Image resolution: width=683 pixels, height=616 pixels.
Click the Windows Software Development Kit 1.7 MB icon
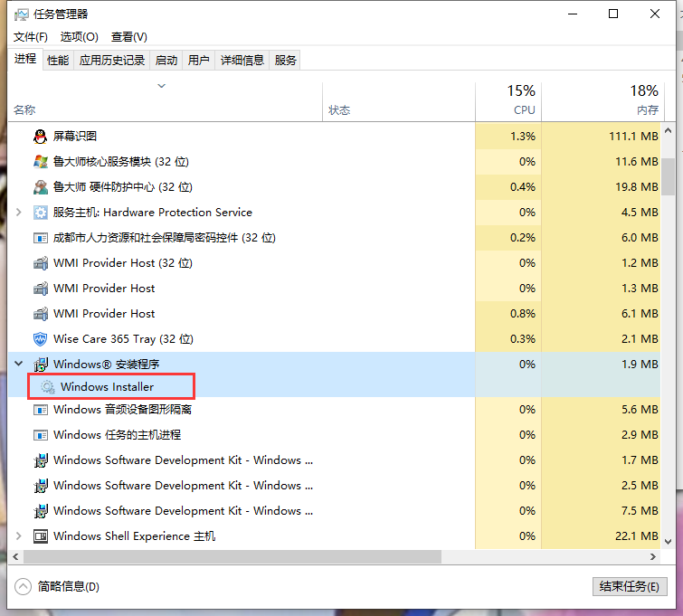(x=40, y=460)
